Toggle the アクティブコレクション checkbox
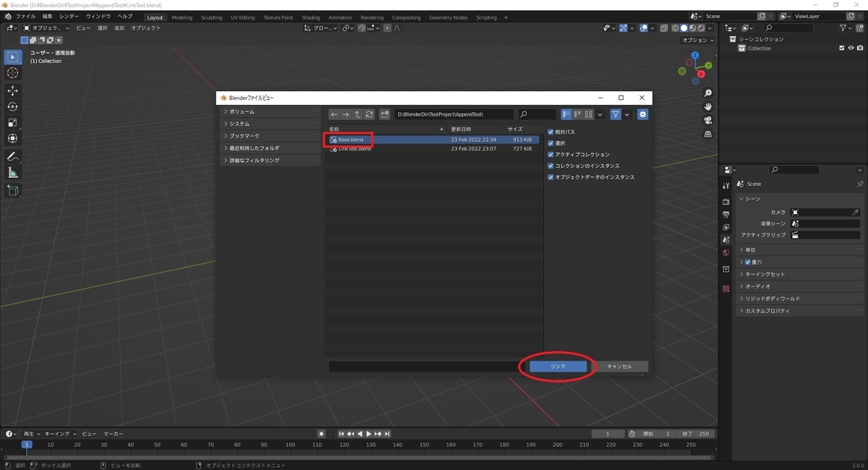 (550, 155)
